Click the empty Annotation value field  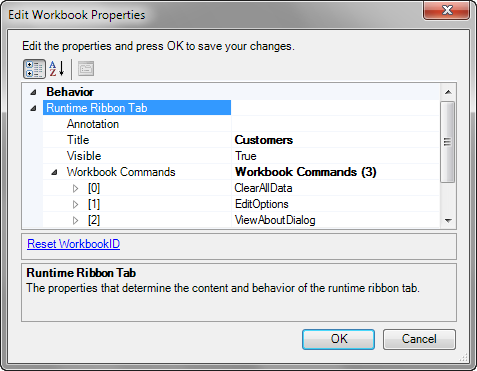point(335,124)
